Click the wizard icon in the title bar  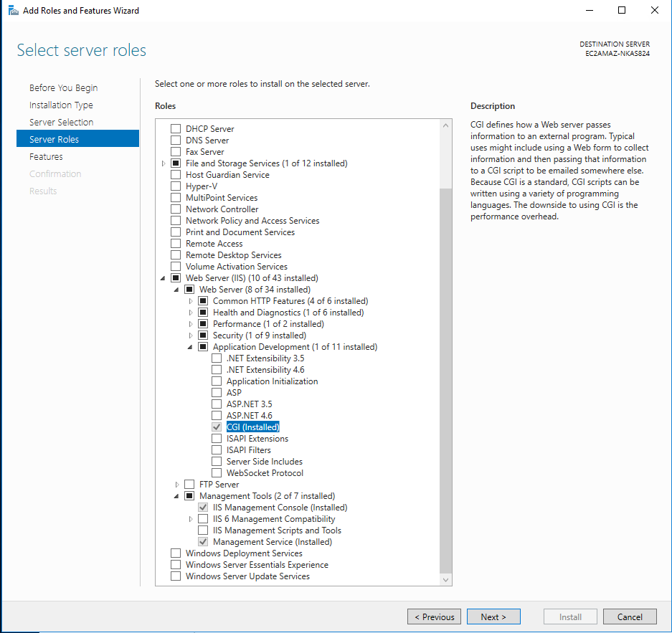tap(14, 10)
